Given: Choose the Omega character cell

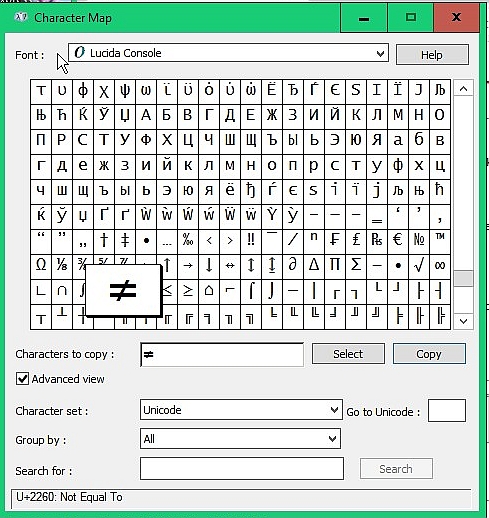Looking at the screenshot, I should 41,265.
